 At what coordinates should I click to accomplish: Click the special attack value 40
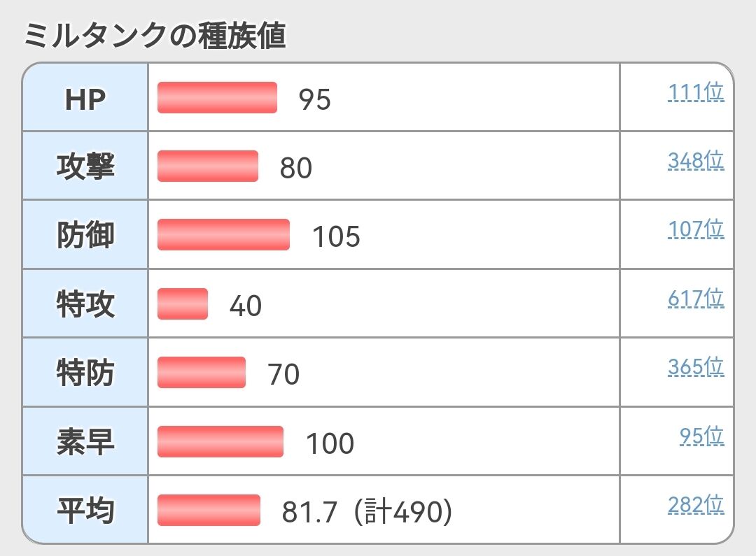[x=246, y=306]
